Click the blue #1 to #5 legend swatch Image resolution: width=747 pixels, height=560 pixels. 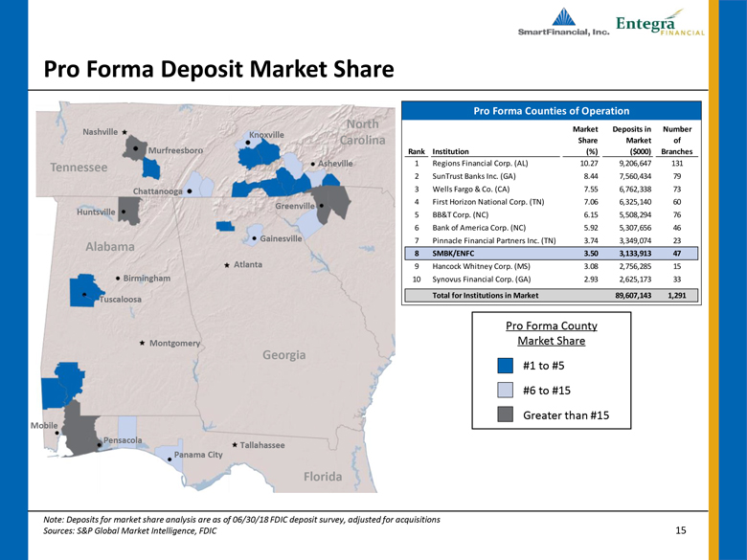(x=505, y=366)
